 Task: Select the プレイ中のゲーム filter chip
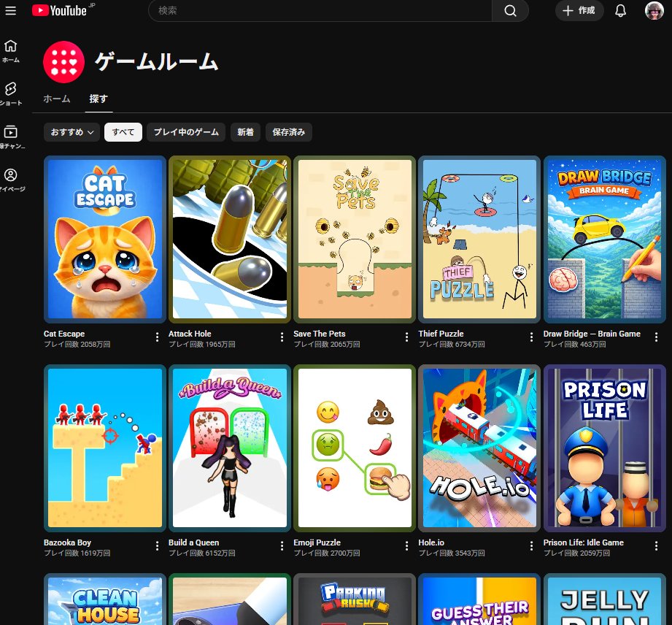point(186,132)
